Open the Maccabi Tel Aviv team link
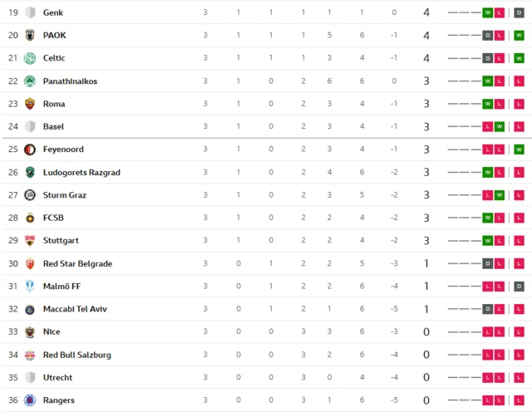This screenshot has width=532, height=412. tap(75, 309)
